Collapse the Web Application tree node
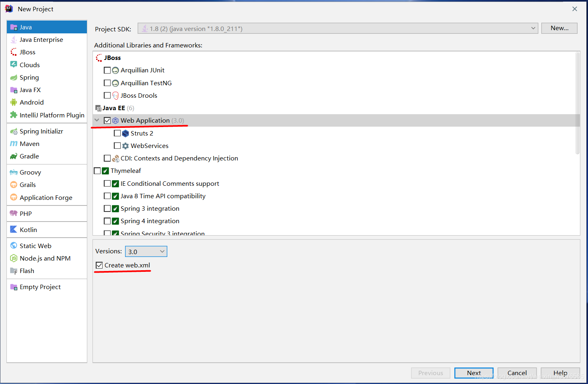Viewport: 588px width, 384px height. (97, 120)
